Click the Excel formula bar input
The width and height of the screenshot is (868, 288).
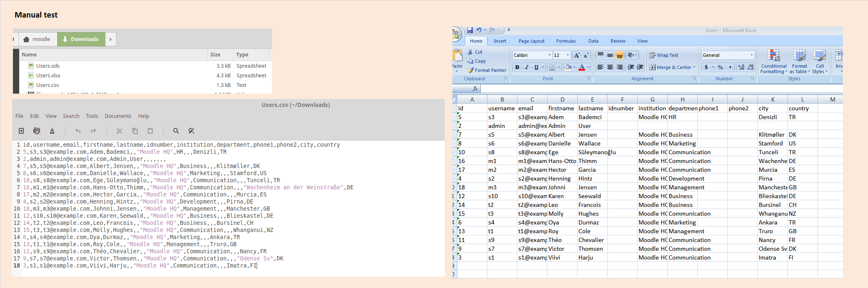click(661, 89)
